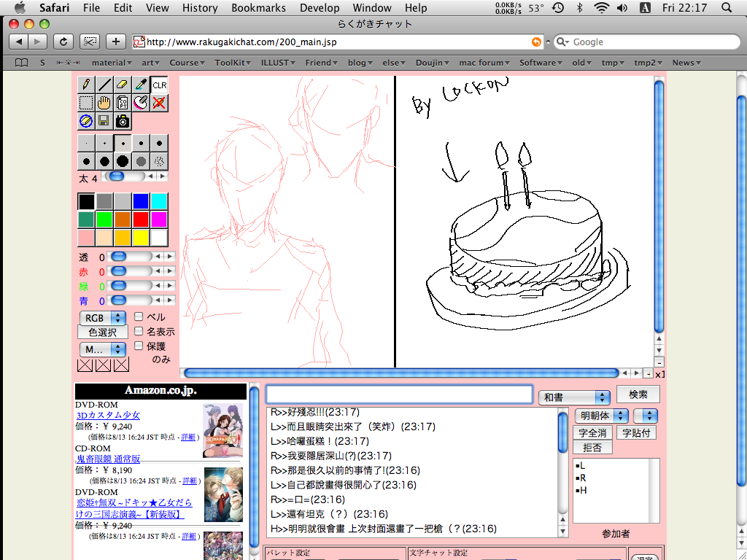The width and height of the screenshot is (747, 560).
Task: Open the bookmarks book icon
Action: (x=21, y=63)
